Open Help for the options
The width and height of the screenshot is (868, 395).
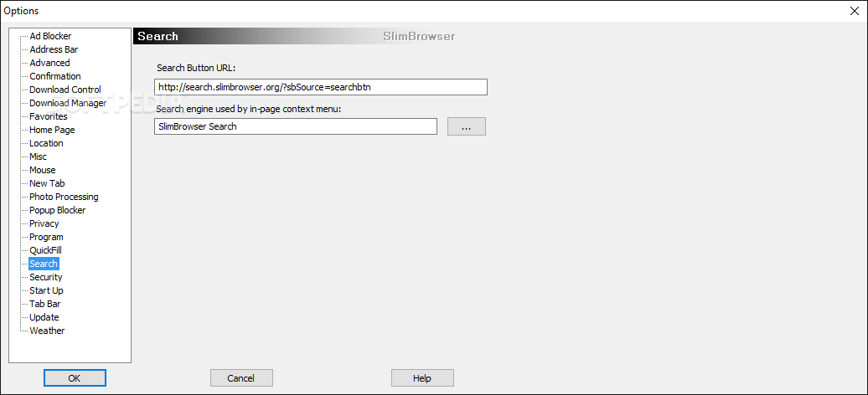pyautogui.click(x=422, y=378)
